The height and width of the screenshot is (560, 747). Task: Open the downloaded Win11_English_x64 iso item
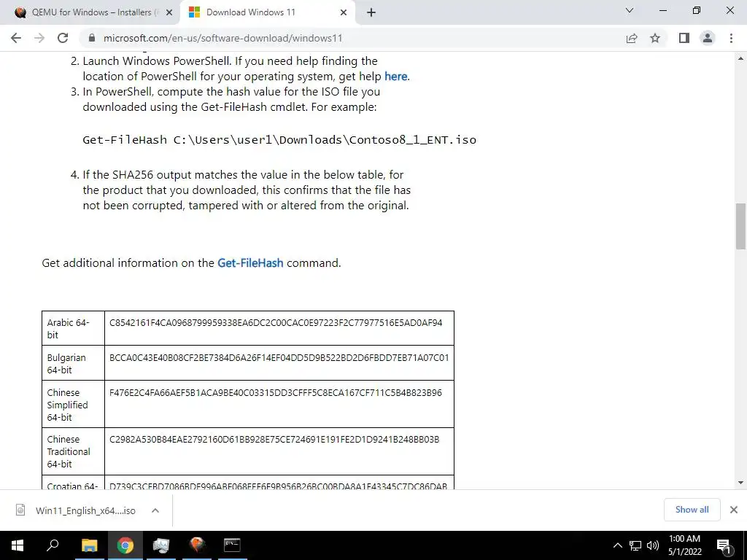85,510
